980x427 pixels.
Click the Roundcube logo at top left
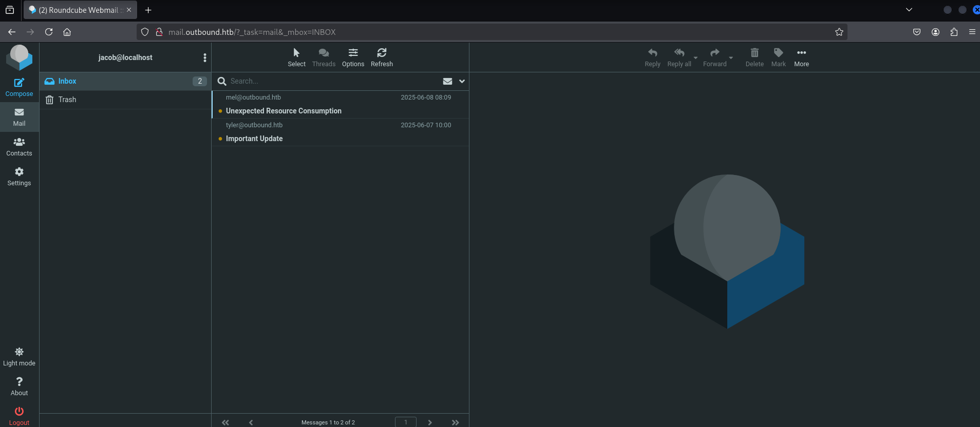pyautogui.click(x=19, y=57)
